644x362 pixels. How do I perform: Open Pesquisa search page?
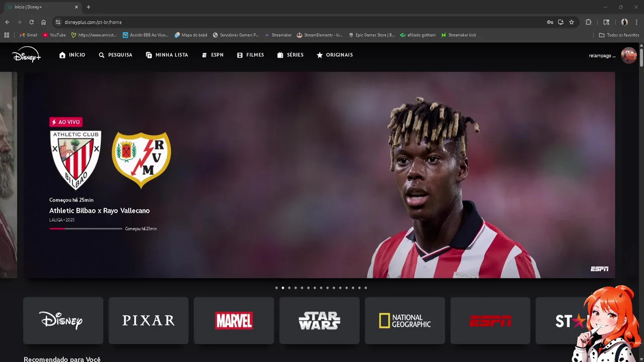point(115,55)
